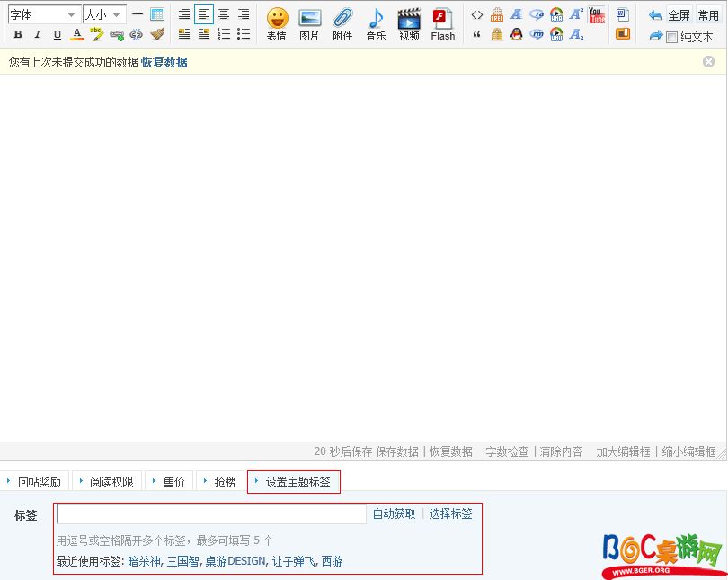This screenshot has width=728, height=580.
Task: Insert numbered list icon
Action: (x=224, y=34)
